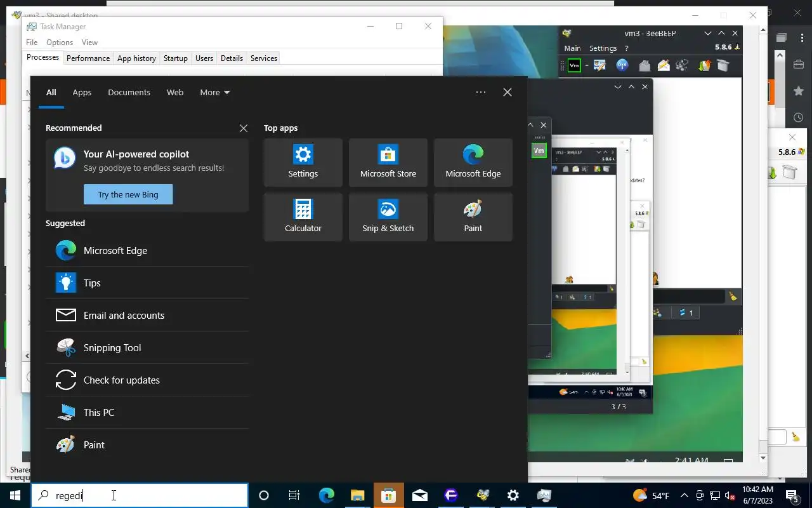The width and height of the screenshot is (812, 508).
Task: Launch Calculator from Top apps
Action: point(303,217)
